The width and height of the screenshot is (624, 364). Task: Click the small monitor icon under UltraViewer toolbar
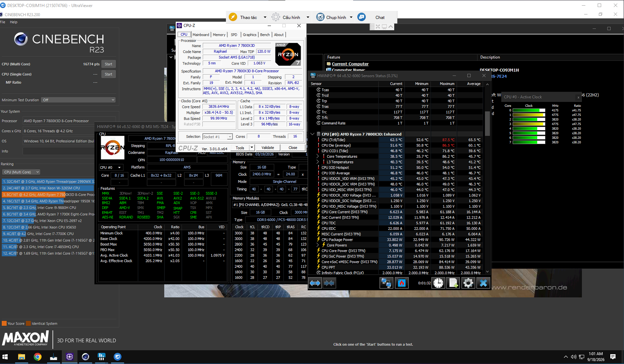pyautogui.click(x=384, y=27)
